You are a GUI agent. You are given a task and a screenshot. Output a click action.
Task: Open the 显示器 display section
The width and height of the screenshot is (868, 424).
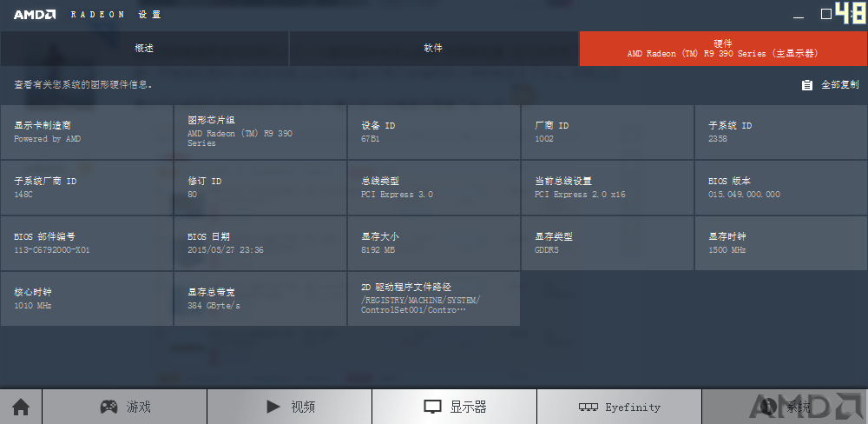455,407
